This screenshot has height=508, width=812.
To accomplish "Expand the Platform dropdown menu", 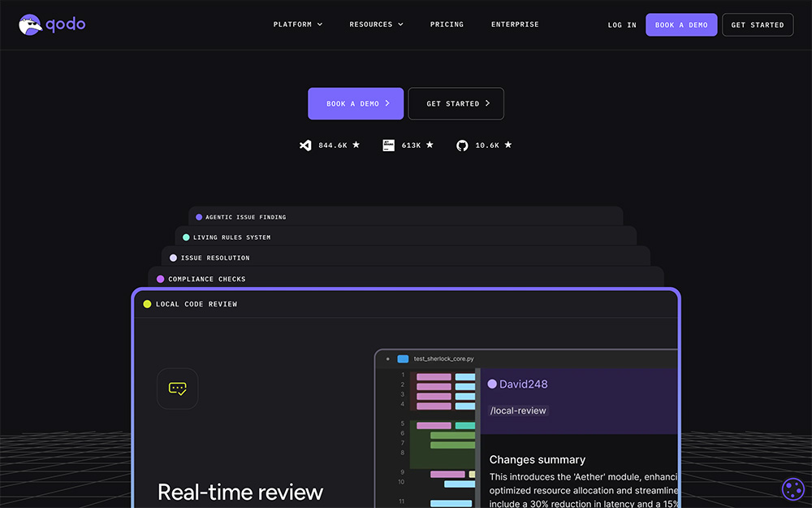I will click(297, 24).
